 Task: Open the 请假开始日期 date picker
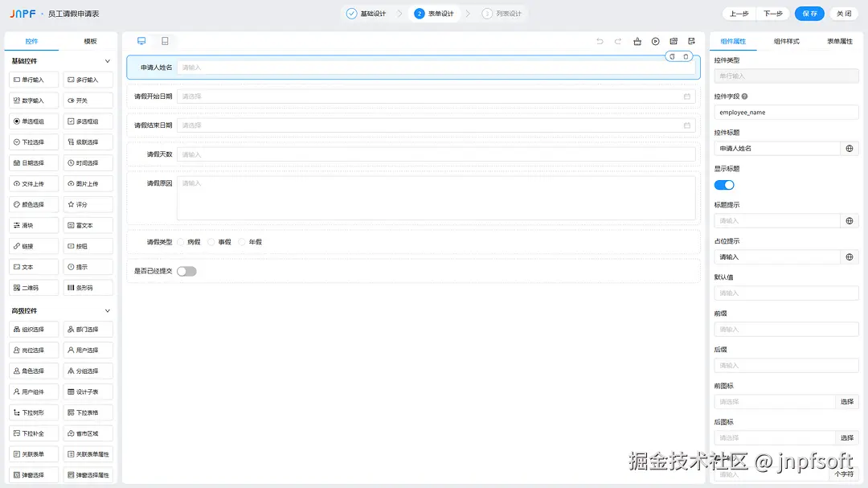pyautogui.click(x=436, y=96)
